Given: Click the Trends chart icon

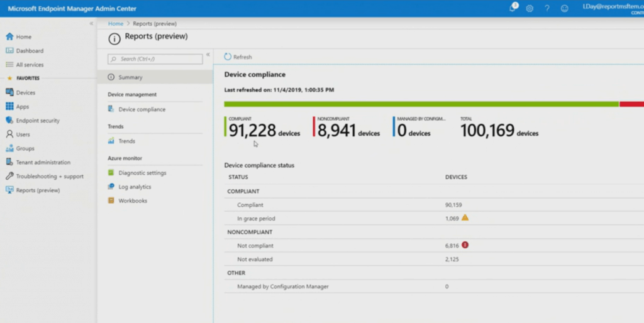Looking at the screenshot, I should pyautogui.click(x=111, y=141).
